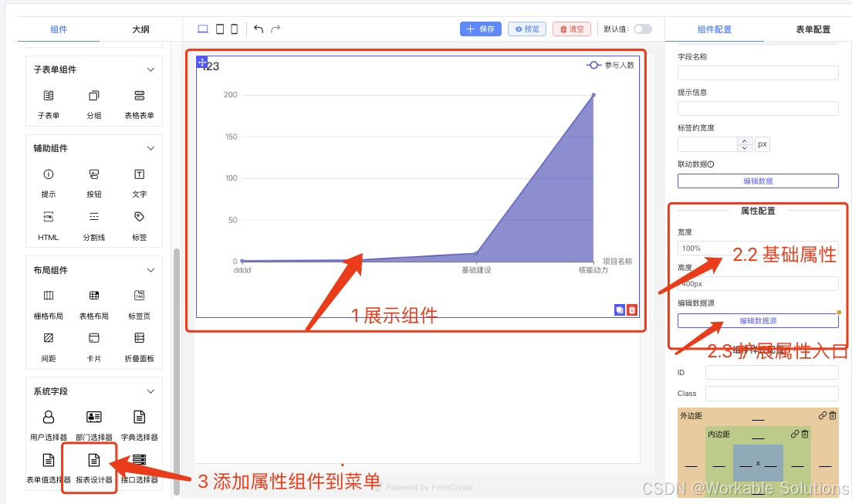The image size is (852, 504).
Task: Select the 标签页 layout icon
Action: pyautogui.click(x=139, y=296)
